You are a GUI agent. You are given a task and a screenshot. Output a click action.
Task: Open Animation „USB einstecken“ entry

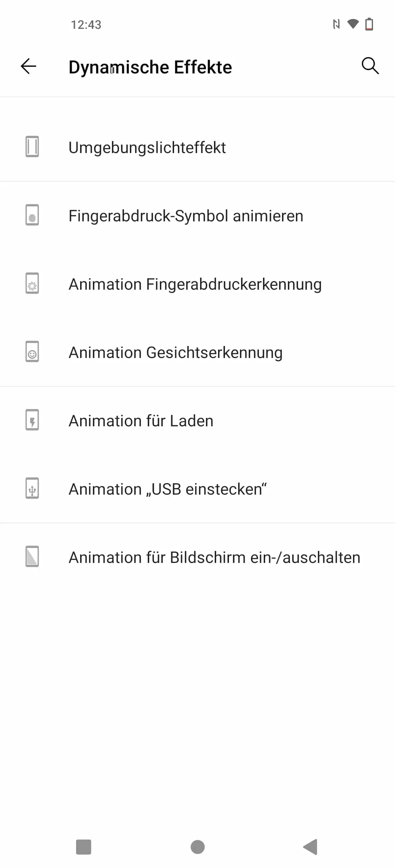click(197, 489)
